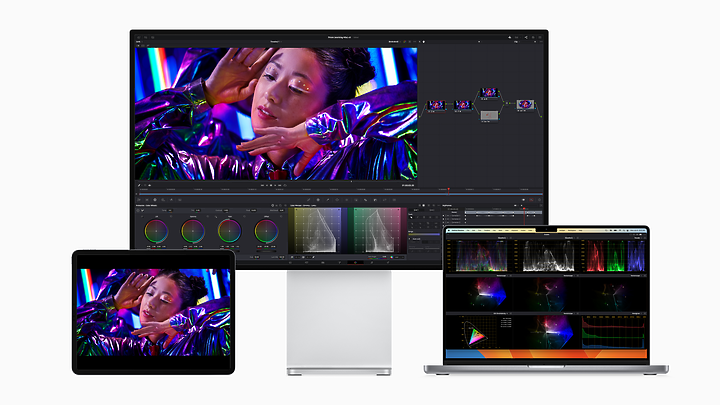Select the gray lower parallel node
This screenshot has height=405, width=720.
[489, 115]
